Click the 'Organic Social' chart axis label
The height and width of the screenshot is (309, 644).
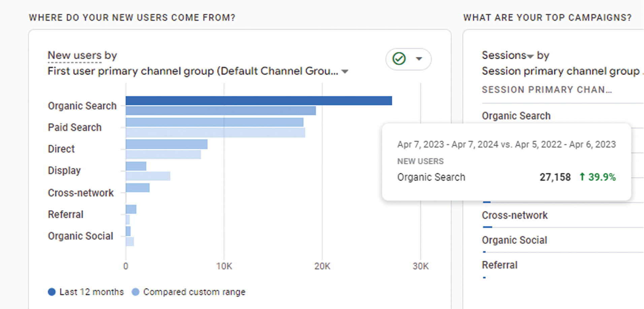(80, 236)
